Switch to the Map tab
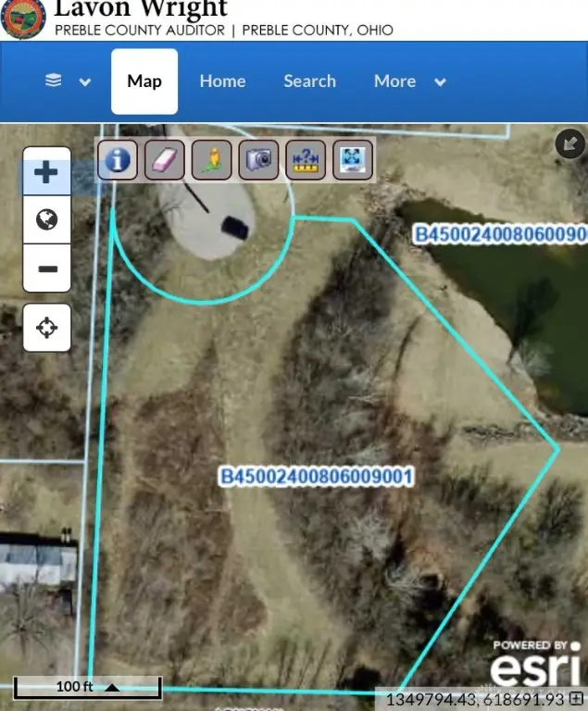The height and width of the screenshot is (711, 588). [x=144, y=81]
